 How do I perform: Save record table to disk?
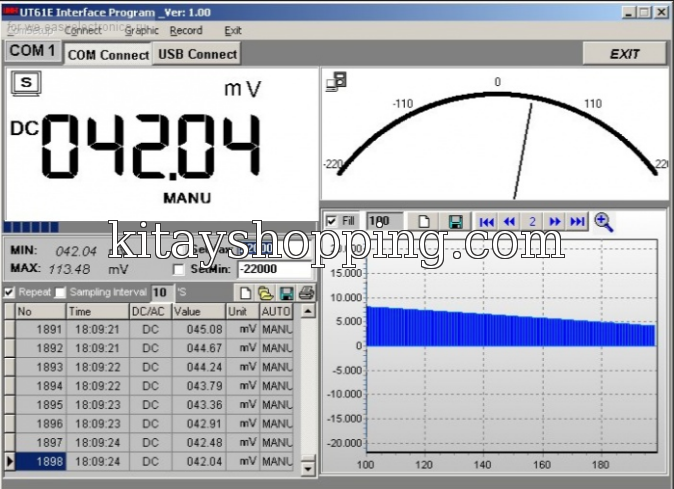point(286,293)
